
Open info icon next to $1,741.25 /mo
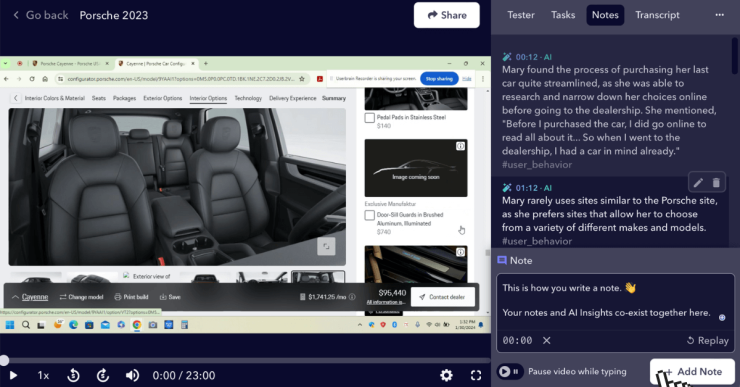click(x=352, y=297)
